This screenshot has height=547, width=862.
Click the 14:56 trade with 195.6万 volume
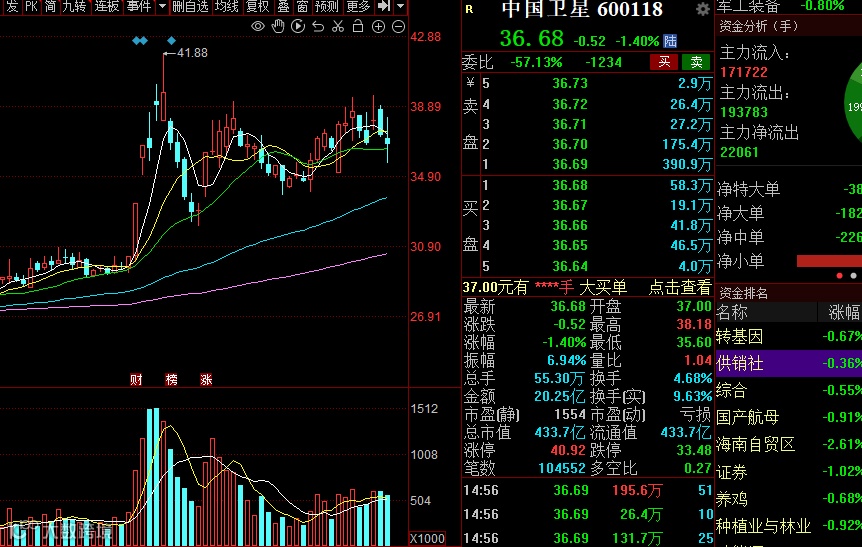[588, 490]
